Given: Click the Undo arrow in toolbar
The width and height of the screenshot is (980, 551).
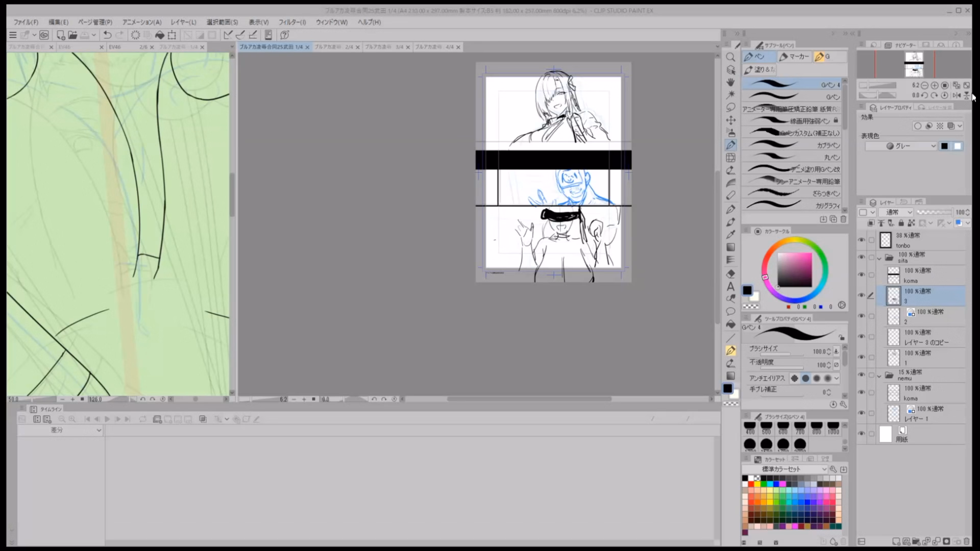Looking at the screenshot, I should 107,35.
